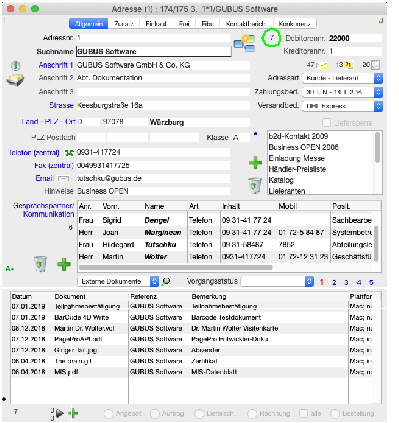Switch to the Frei tab
The height and width of the screenshot is (423, 399).
(184, 24)
